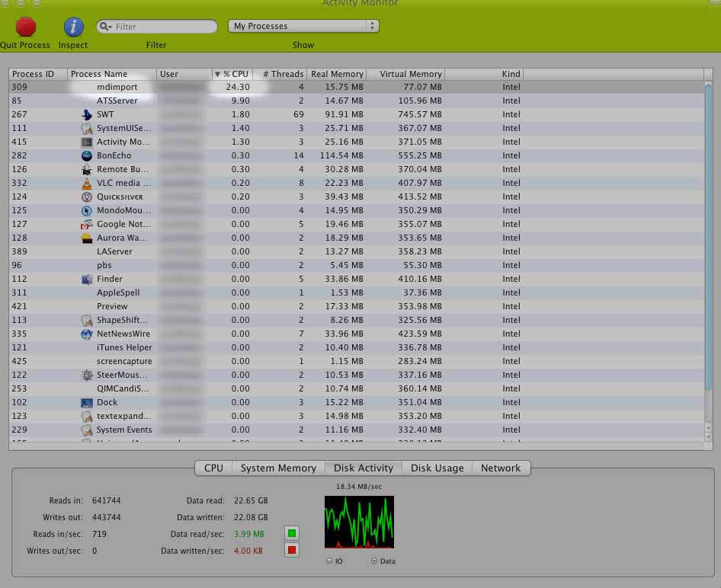Sort by Virtual Memory column header
721x588 pixels.
[x=405, y=74]
